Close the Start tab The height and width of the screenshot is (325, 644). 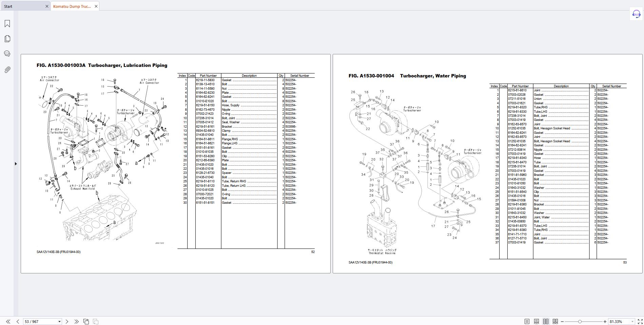(47, 6)
